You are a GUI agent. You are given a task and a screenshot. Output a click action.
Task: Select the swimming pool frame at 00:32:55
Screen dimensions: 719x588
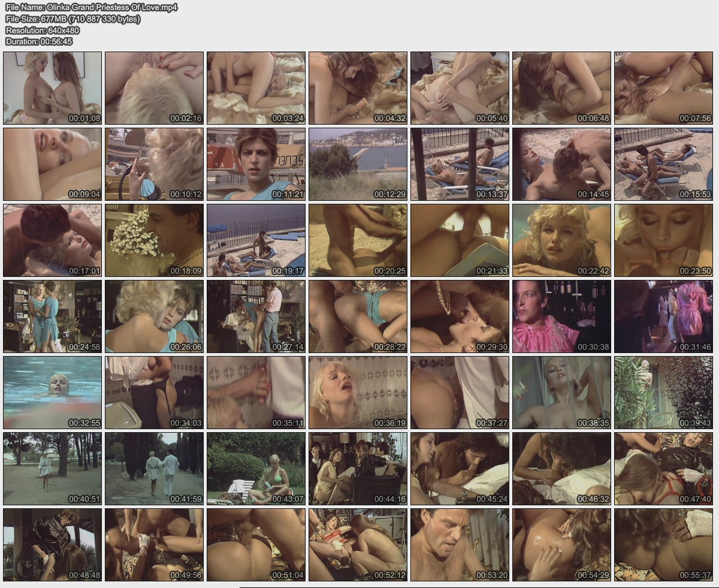point(52,392)
